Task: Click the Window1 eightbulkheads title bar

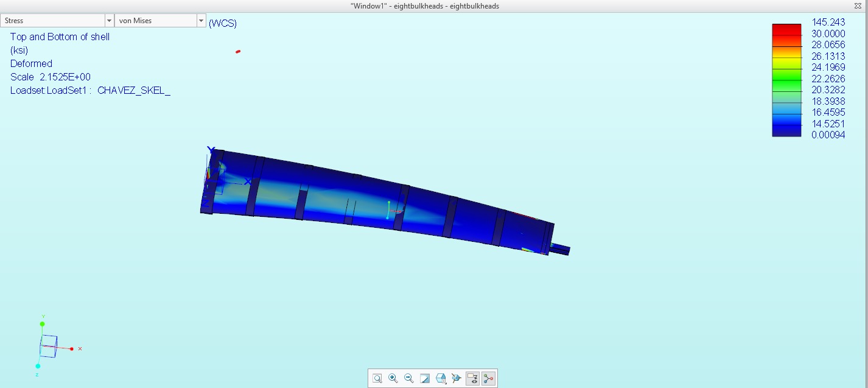Action: pos(425,5)
